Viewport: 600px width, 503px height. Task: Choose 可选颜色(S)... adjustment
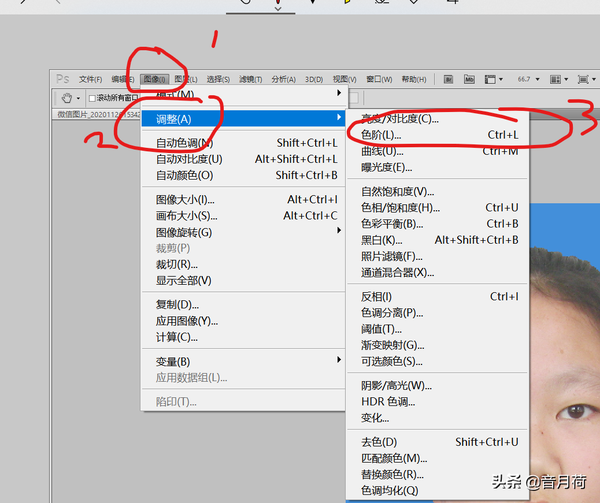438,361
